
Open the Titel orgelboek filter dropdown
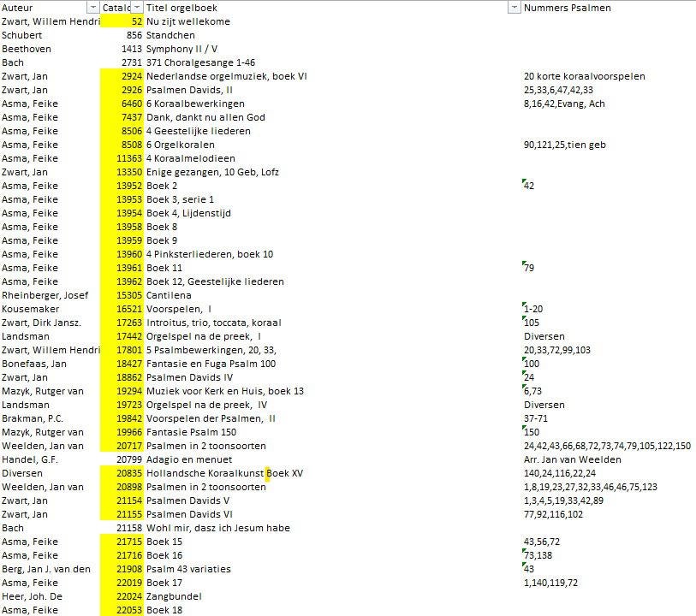(x=514, y=8)
